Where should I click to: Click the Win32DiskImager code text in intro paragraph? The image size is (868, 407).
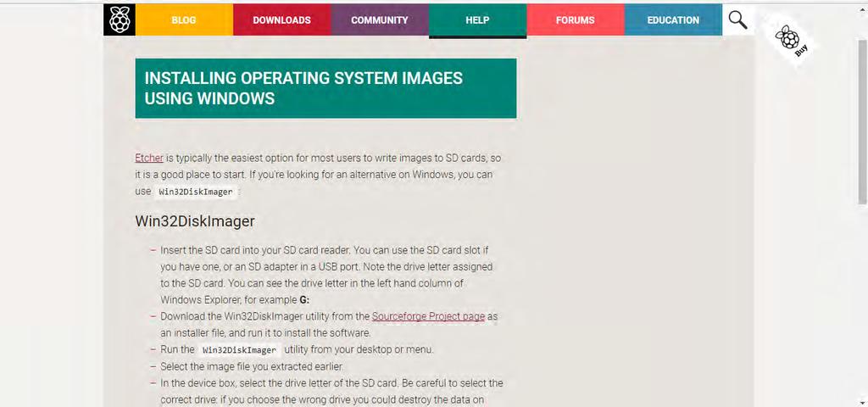click(196, 192)
